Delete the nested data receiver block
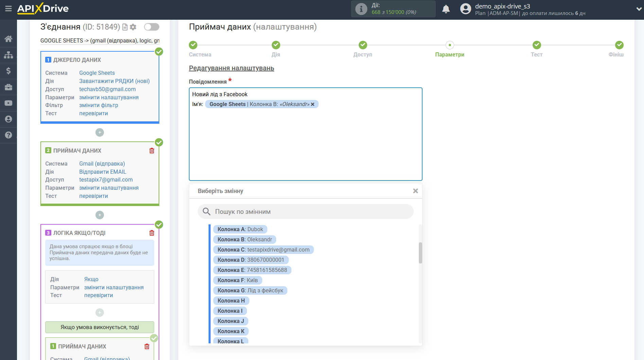This screenshot has width=644, height=360. (147, 346)
